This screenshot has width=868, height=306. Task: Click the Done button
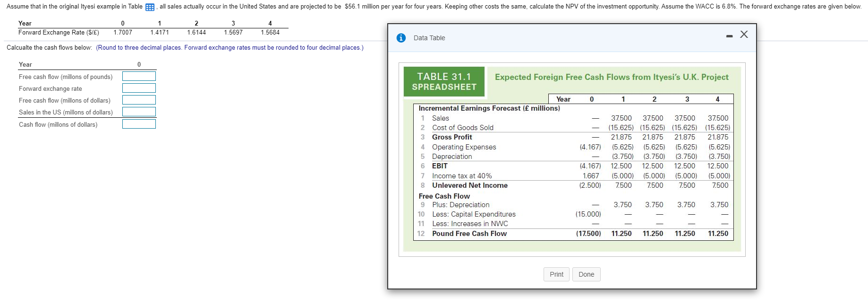pos(586,274)
